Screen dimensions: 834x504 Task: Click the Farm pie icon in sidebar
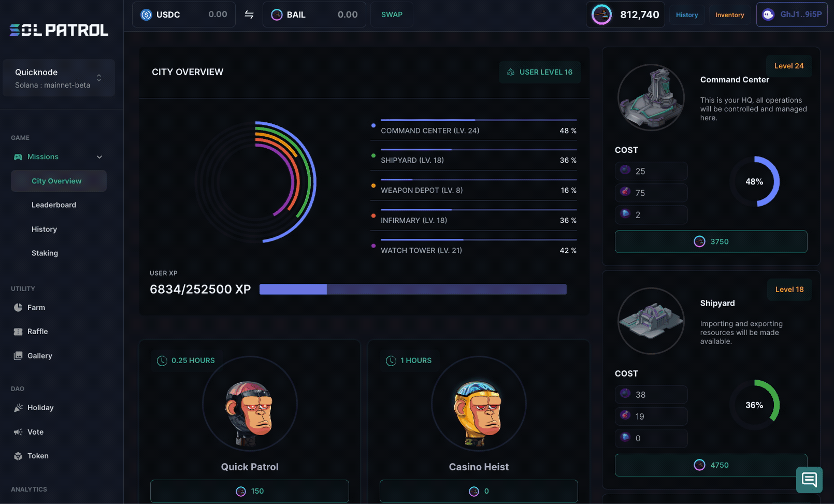pyautogui.click(x=18, y=308)
